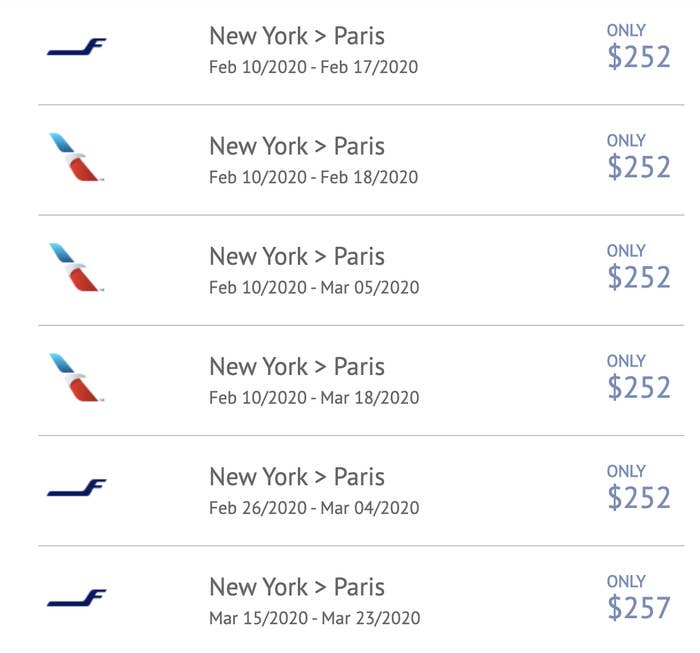
Task: Open New York > Paris deal departing Mar 15
Action: [x=361, y=599]
